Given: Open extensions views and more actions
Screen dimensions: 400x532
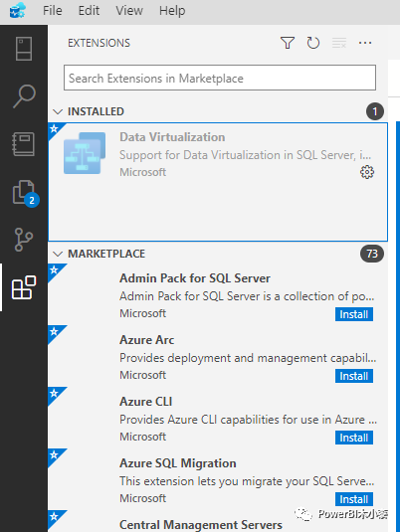Looking at the screenshot, I should [x=365, y=43].
